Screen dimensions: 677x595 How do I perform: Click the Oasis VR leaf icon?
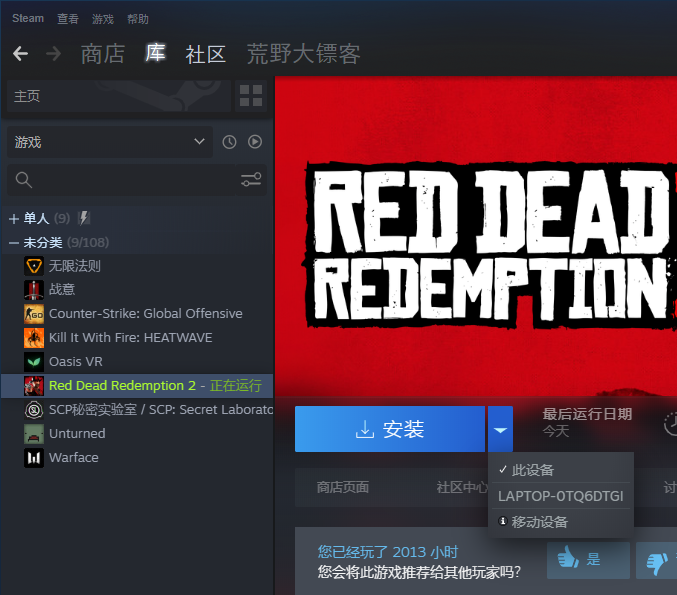pyautogui.click(x=34, y=362)
